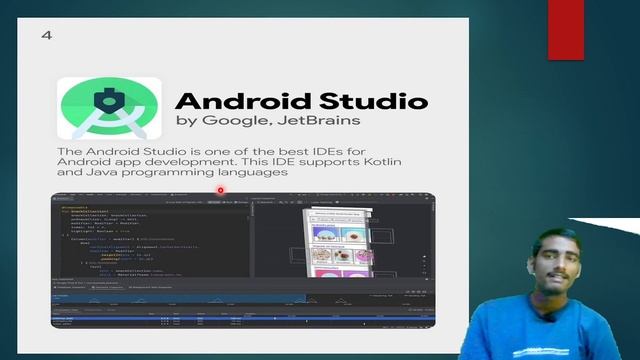Select the highlighted blue table row in IDE screenshot

243,318
